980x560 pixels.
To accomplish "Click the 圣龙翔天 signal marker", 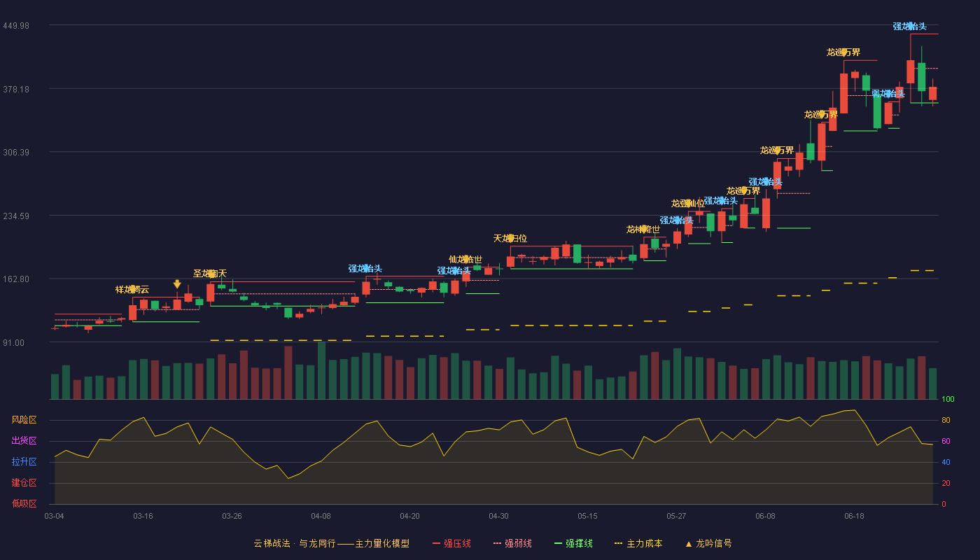I will point(210,274).
